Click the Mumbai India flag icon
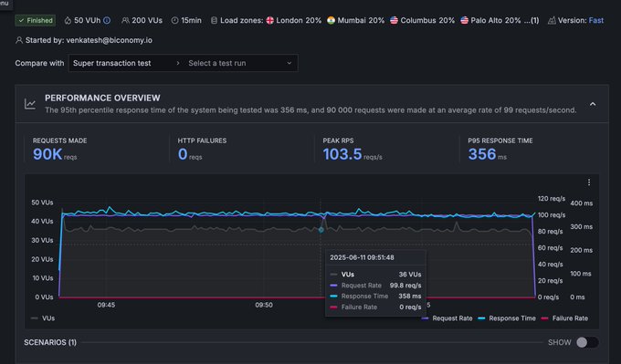Viewport: 621px width, 364px height. coord(332,20)
